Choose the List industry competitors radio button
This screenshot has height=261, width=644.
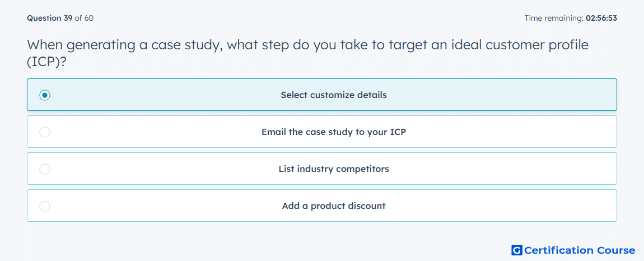[45, 169]
